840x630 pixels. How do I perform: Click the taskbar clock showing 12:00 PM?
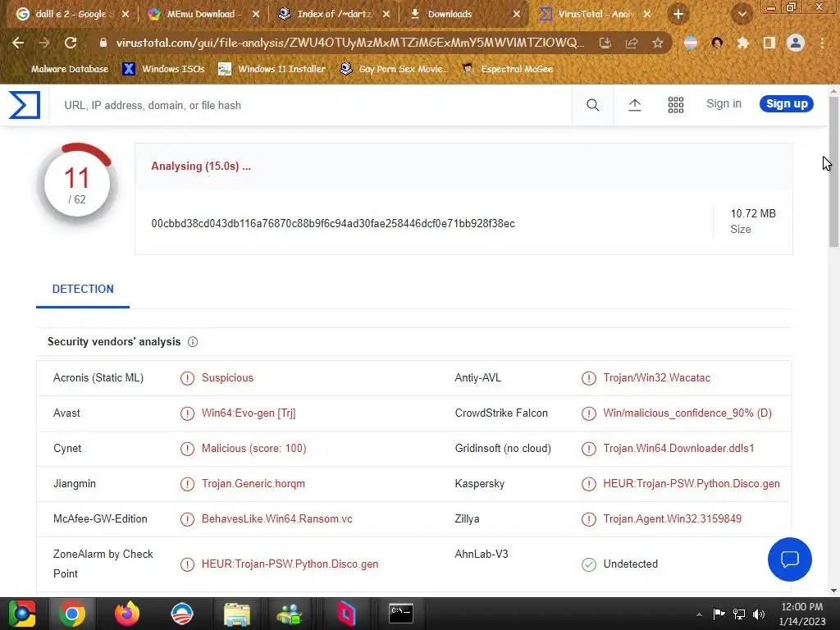point(801,614)
